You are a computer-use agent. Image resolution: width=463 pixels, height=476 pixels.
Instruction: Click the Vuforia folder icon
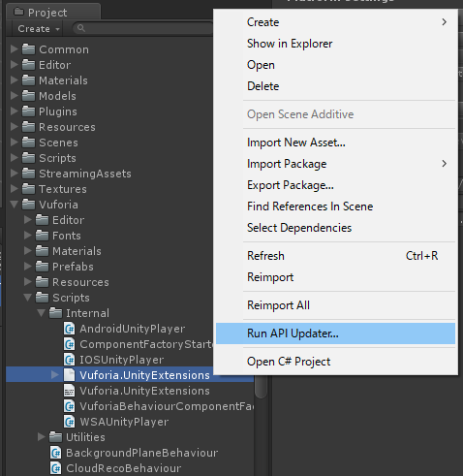point(28,205)
